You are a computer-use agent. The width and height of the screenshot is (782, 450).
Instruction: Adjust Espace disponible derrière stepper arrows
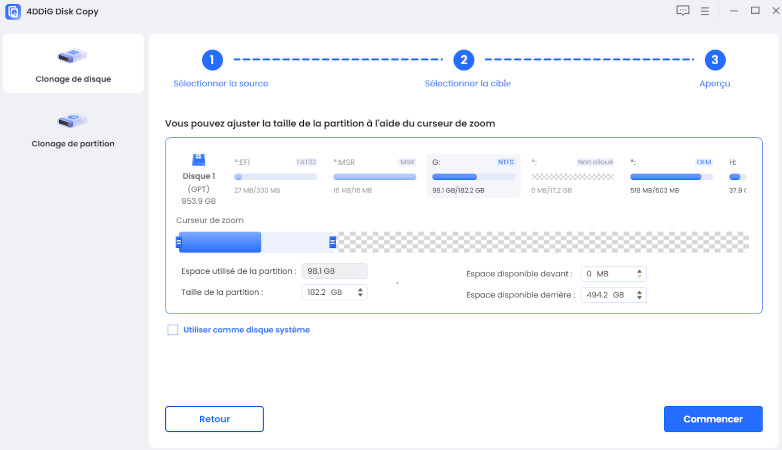tap(639, 295)
